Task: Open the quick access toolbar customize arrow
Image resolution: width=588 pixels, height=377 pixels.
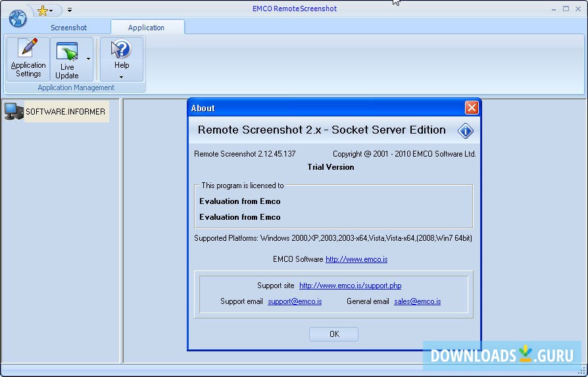Action: 69,10
